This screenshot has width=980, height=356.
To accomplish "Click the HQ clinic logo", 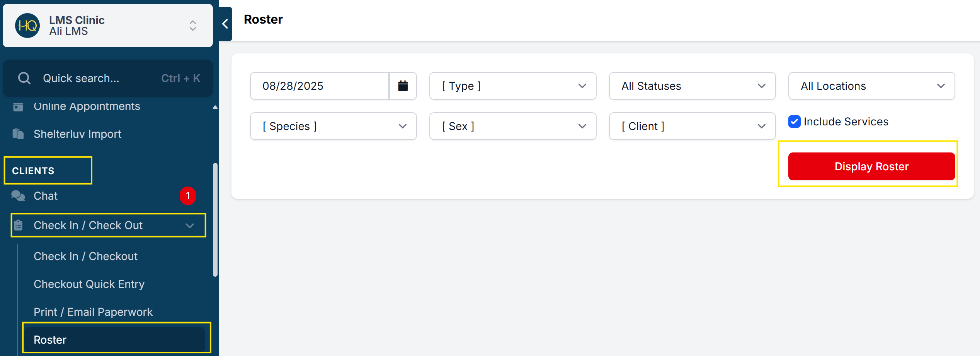I will click(x=27, y=26).
